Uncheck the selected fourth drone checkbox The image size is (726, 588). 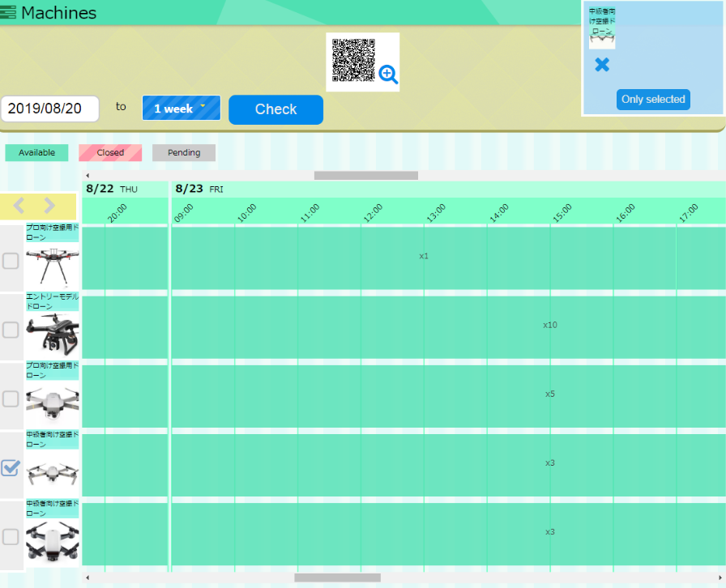coord(11,467)
